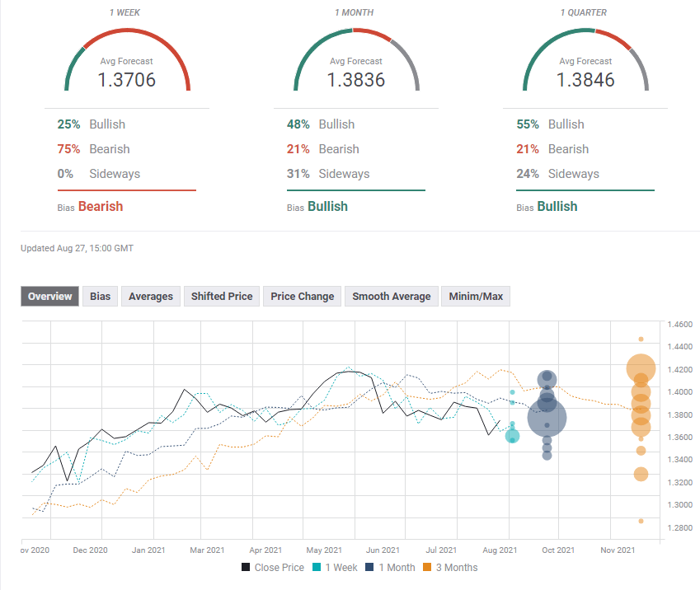Image resolution: width=700 pixels, height=590 pixels.
Task: Toggle the 3 Months legend series
Action: [x=451, y=567]
